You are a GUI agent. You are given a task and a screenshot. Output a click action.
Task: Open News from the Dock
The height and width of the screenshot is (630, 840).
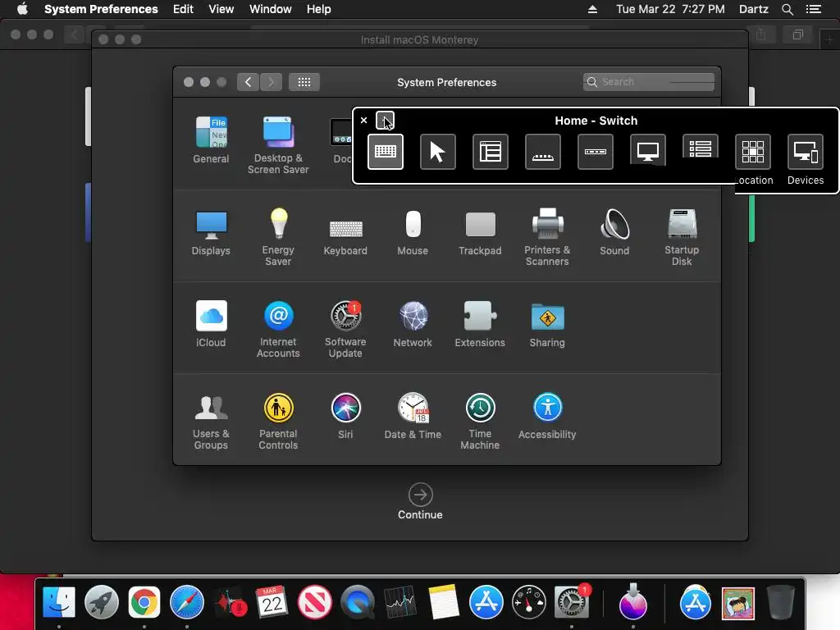coord(314,602)
